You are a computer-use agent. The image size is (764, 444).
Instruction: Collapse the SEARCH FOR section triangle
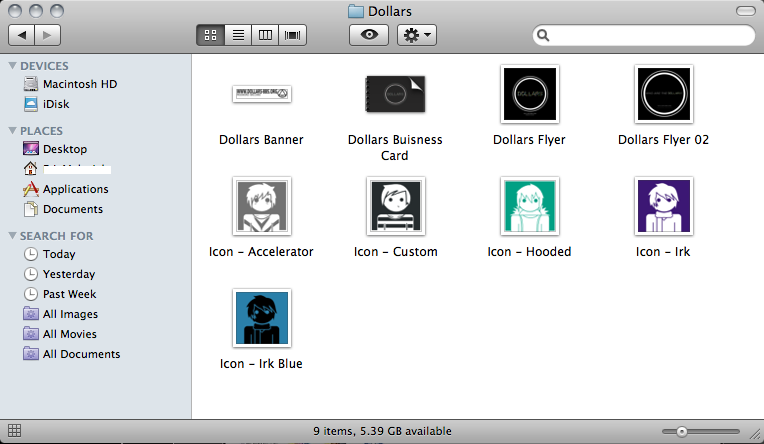(x=13, y=235)
